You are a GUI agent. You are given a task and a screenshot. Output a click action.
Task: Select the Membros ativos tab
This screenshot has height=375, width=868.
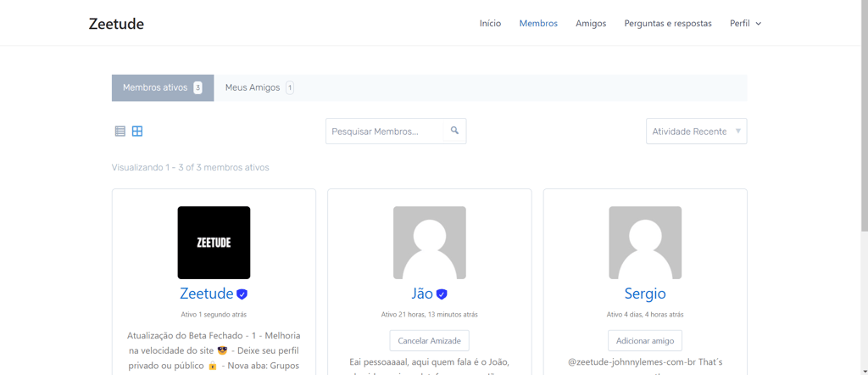[163, 88]
